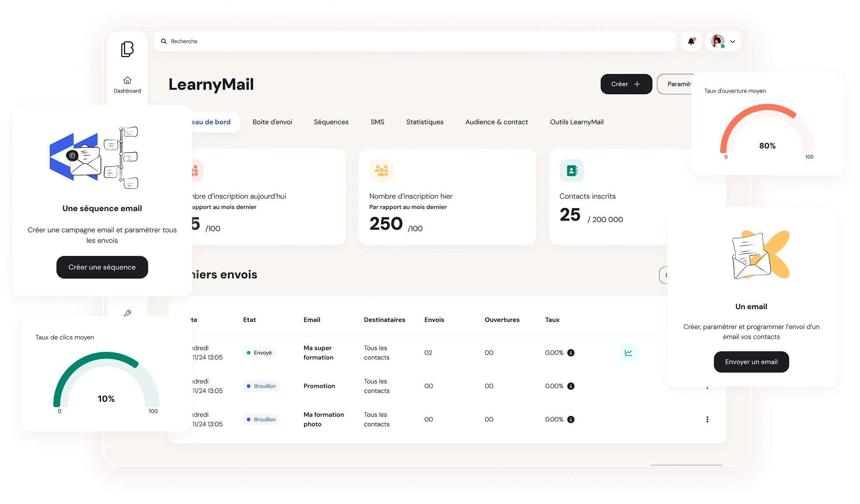Click the Créer une séquence button

(x=102, y=267)
